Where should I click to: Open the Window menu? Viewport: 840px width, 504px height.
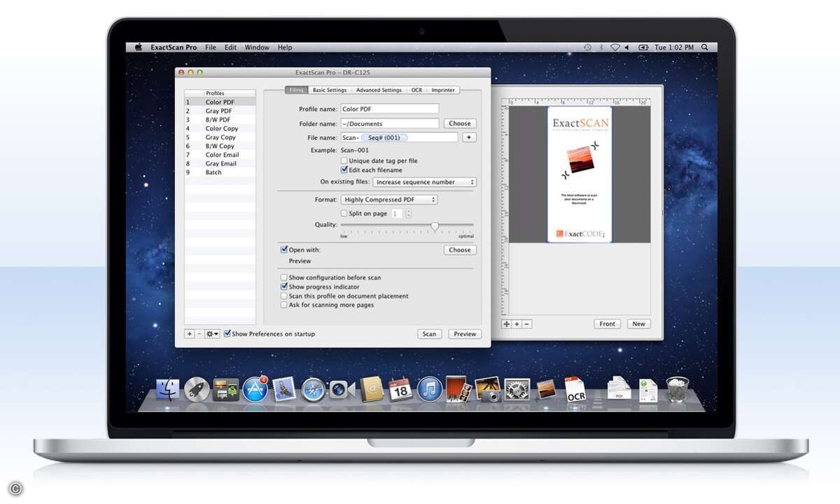click(x=257, y=48)
